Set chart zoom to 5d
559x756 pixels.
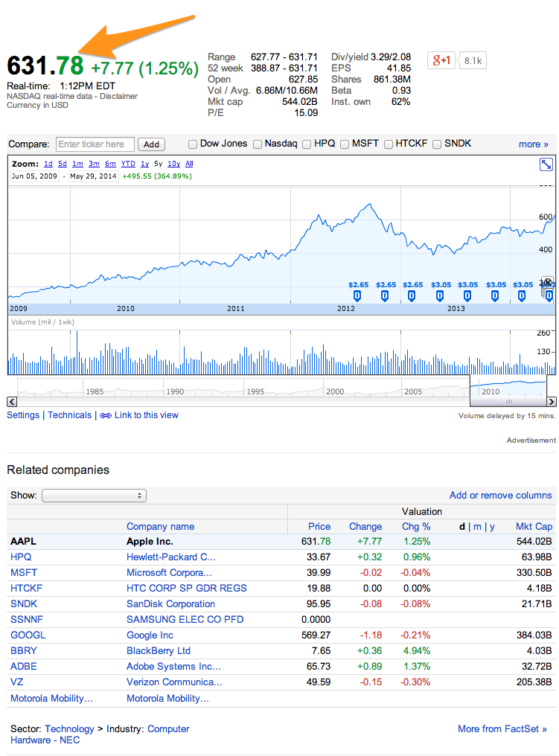(x=63, y=164)
